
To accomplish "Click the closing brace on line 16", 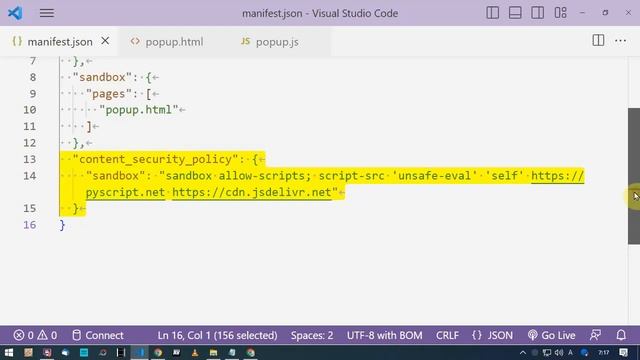I will point(62,225).
